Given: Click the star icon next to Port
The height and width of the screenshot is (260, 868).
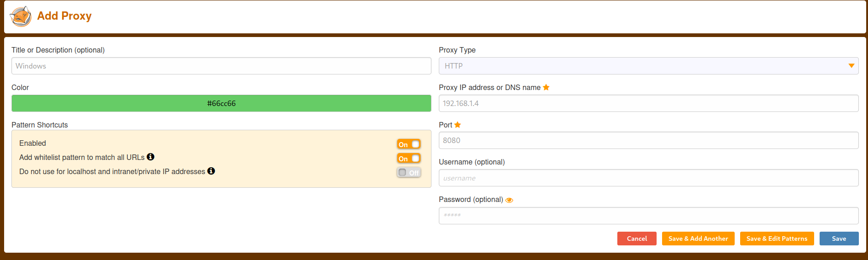Looking at the screenshot, I should (x=458, y=125).
